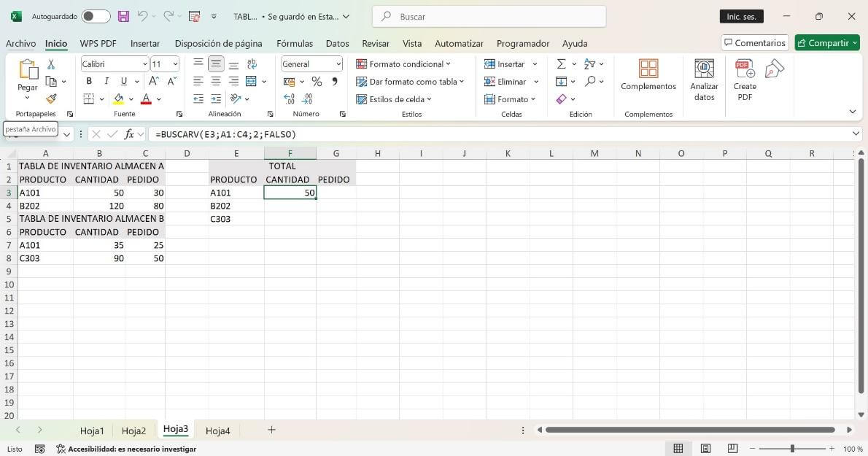
Task: Click the Buscar search box
Action: pyautogui.click(x=489, y=17)
